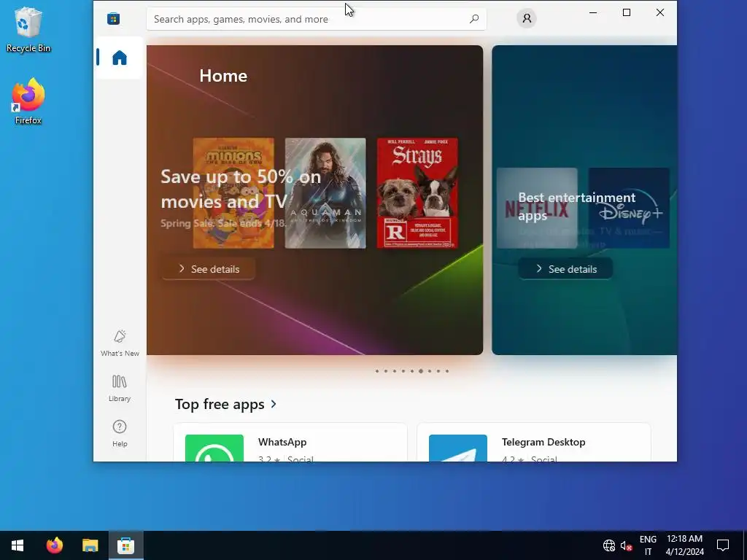Open the ENG IT language indicator
This screenshot has height=560, width=747.
648,545
